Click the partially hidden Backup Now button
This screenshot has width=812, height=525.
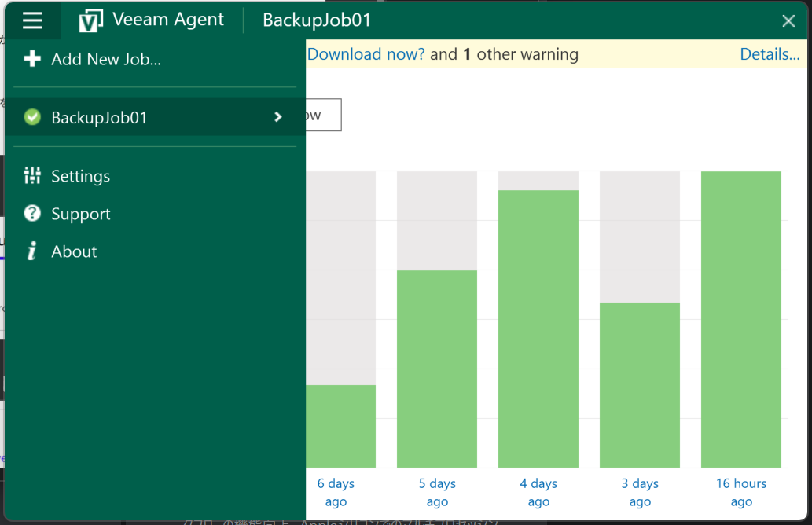point(324,115)
